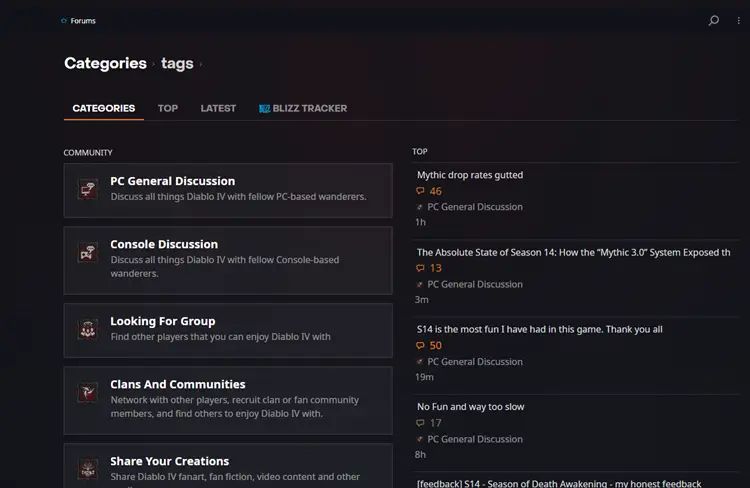The height and width of the screenshot is (488, 750).
Task: Open 'The Absolute State of Season 14' topic
Action: 574,253
